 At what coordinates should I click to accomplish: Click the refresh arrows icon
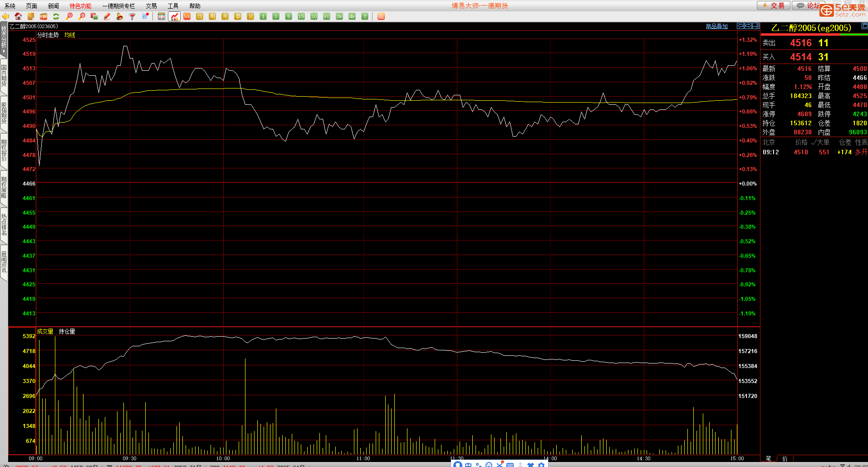56,16
